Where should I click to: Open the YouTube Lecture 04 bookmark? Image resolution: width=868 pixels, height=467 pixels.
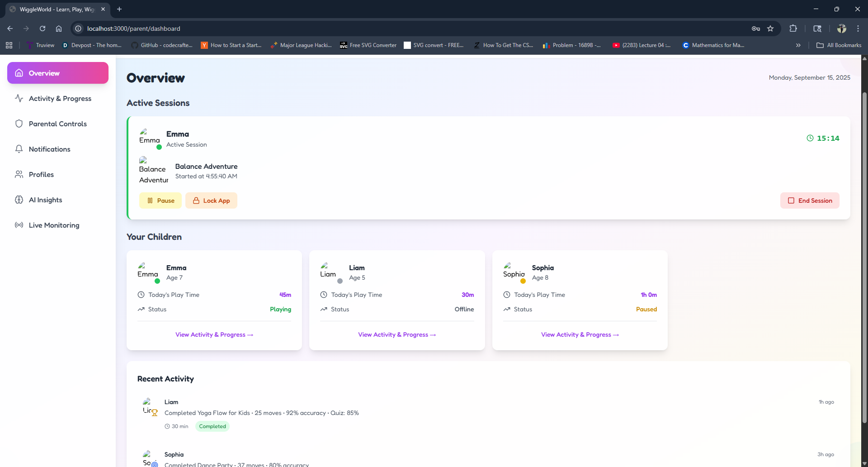642,45
